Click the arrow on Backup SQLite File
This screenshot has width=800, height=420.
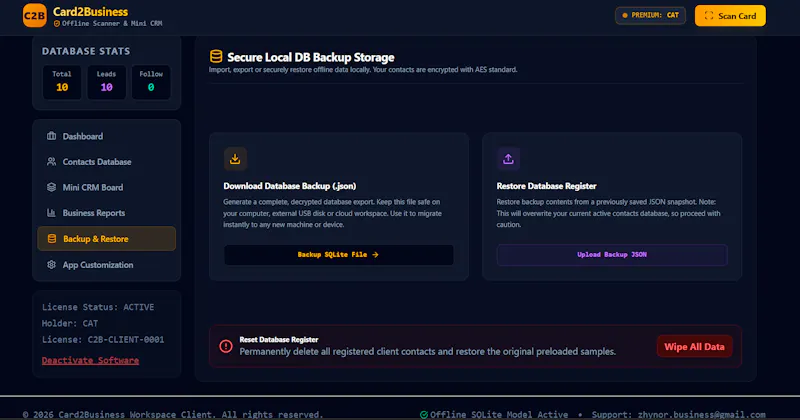coord(376,254)
